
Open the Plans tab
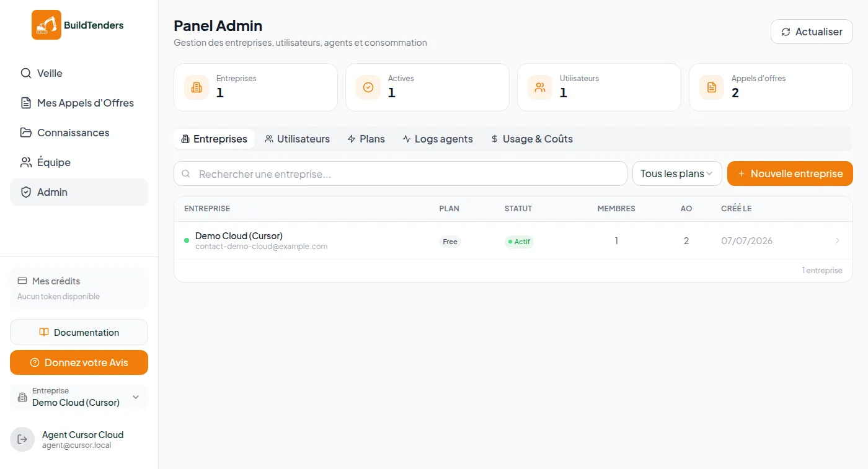366,139
